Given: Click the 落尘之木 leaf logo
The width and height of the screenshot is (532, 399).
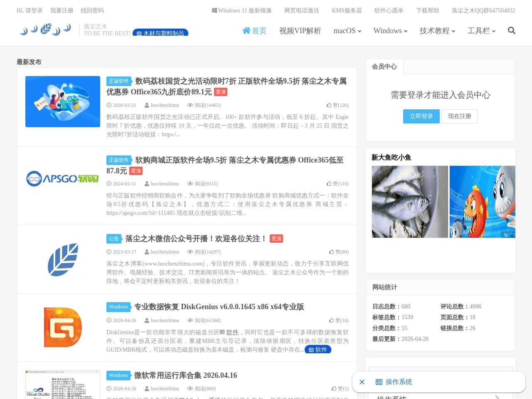Looking at the screenshot, I should coord(45,30).
